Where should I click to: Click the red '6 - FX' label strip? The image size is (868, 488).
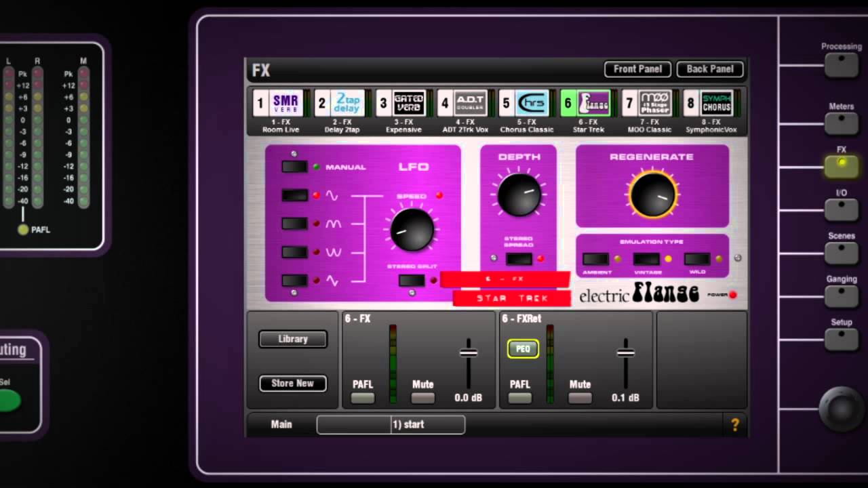pos(505,279)
